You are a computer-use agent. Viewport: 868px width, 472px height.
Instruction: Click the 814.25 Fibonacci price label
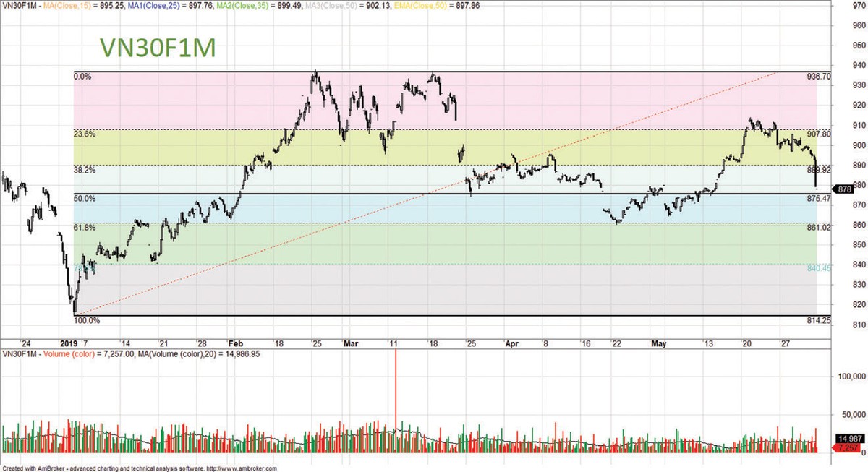point(819,319)
